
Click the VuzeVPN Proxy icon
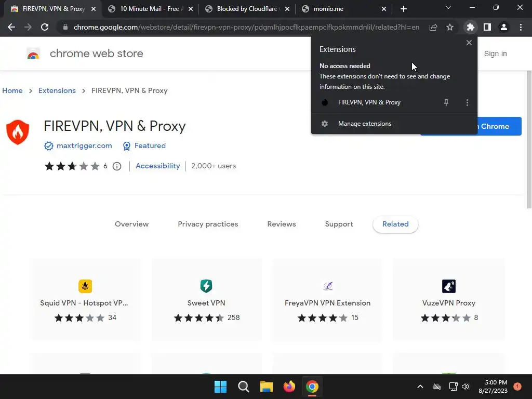coord(449,286)
